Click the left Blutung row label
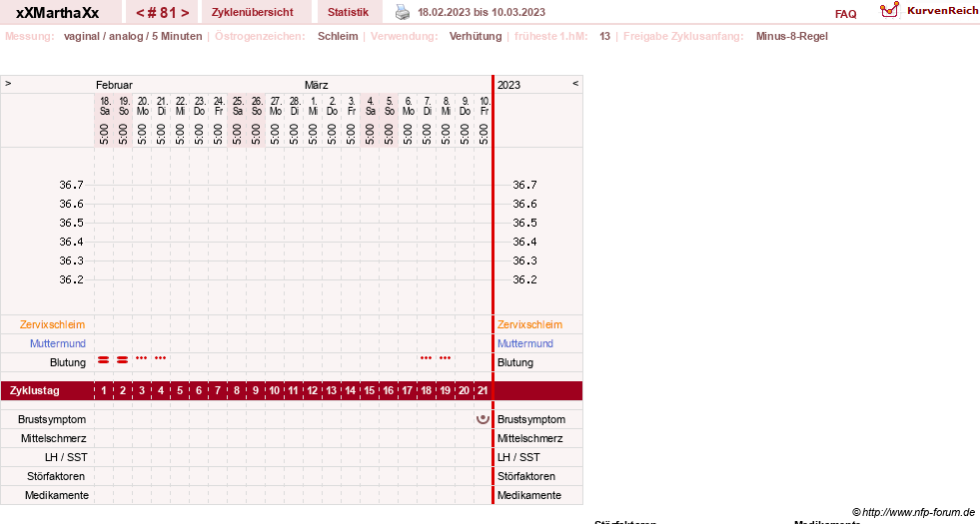The height and width of the screenshot is (524, 980). click(68, 362)
